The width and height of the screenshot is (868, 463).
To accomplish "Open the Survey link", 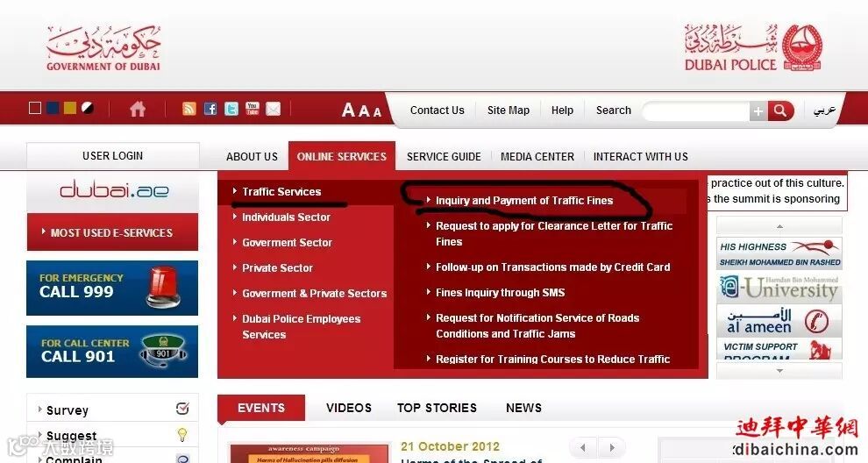I will [67, 410].
